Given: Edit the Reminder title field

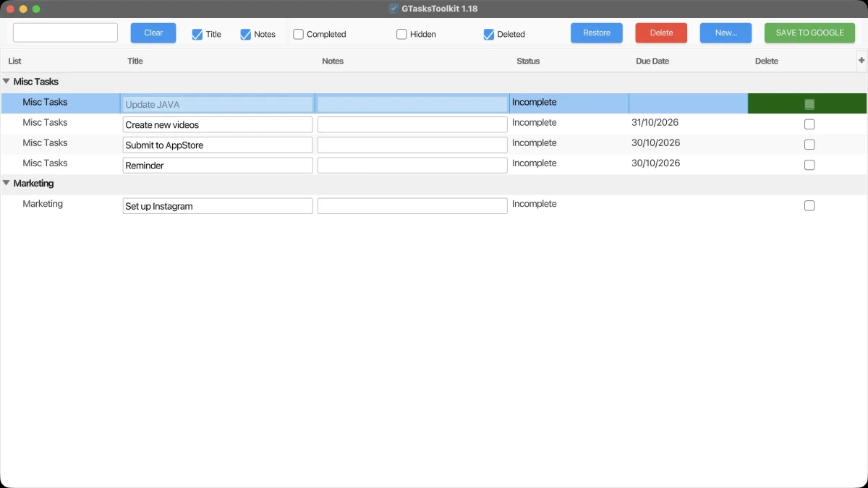Looking at the screenshot, I should (218, 165).
